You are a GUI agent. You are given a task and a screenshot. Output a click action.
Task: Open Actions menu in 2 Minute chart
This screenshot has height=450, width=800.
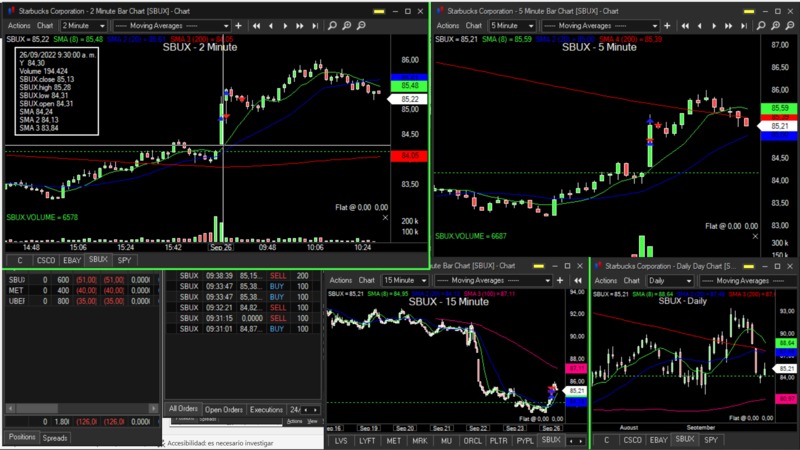(18, 25)
